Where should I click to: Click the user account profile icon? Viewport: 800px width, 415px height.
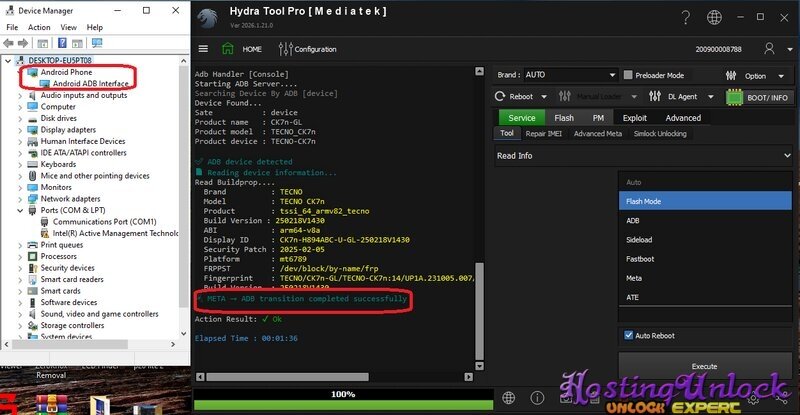coord(768,48)
